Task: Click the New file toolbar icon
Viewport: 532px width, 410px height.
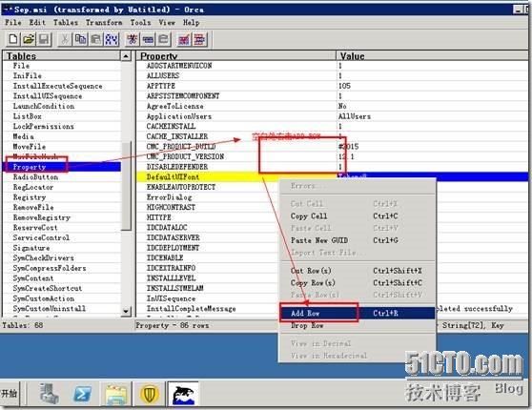Action: (13, 39)
